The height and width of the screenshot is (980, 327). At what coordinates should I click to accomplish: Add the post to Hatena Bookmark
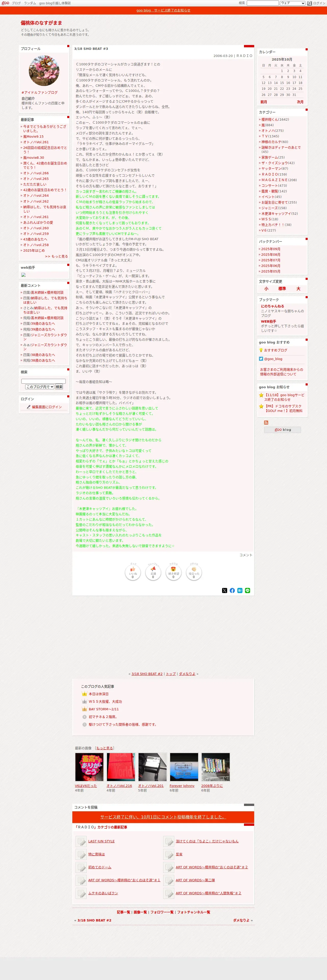click(x=240, y=590)
